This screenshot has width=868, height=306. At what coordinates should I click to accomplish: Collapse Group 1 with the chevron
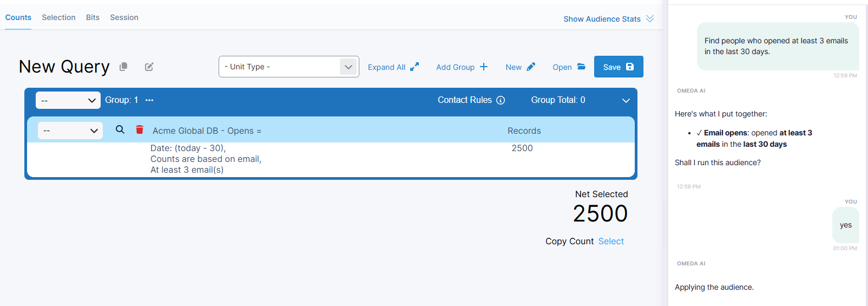coord(626,101)
